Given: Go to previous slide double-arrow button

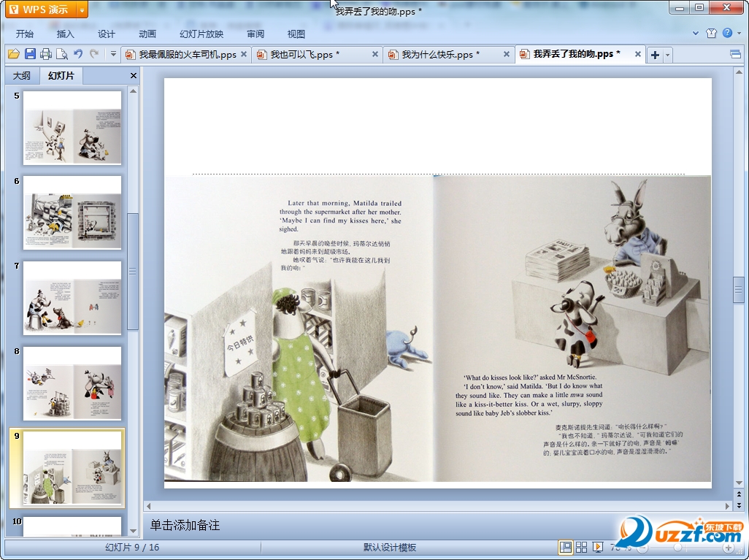Looking at the screenshot, I should pyautogui.click(x=739, y=494).
